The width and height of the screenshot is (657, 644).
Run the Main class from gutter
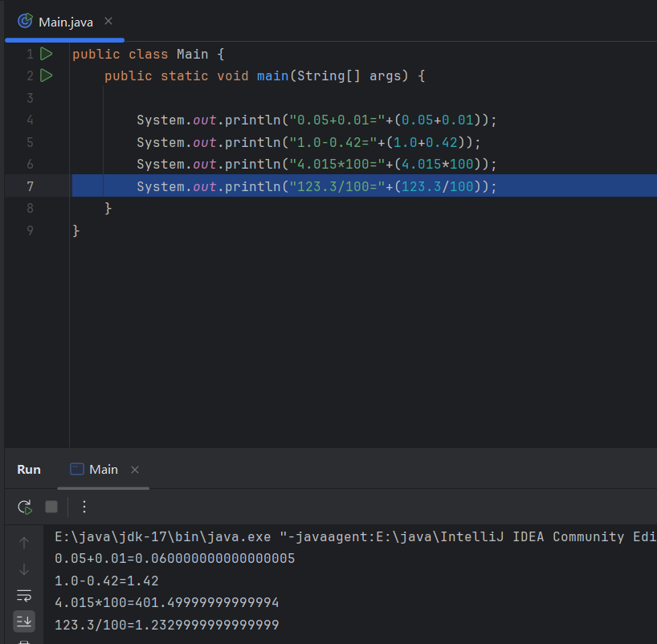[x=46, y=54]
